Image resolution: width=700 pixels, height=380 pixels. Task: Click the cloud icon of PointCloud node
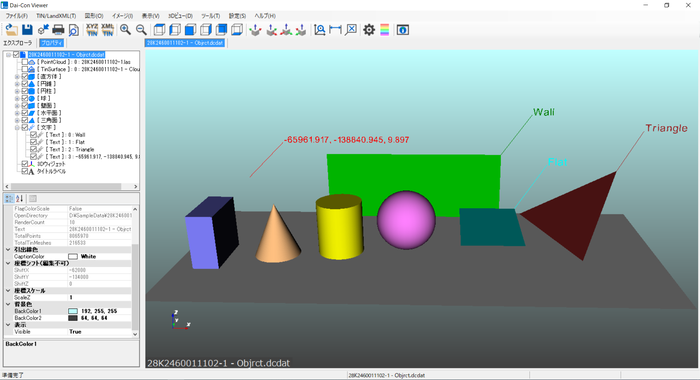coord(32,62)
